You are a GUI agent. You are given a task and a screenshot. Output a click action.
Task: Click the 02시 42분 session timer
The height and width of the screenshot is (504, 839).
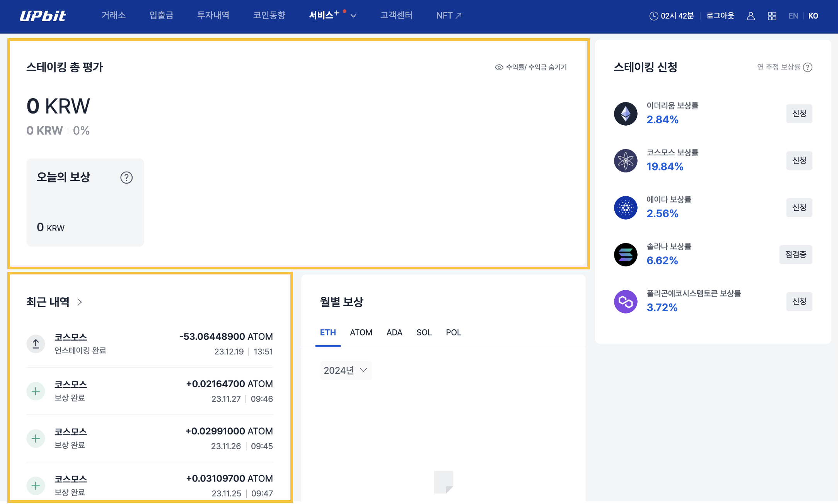677,16
